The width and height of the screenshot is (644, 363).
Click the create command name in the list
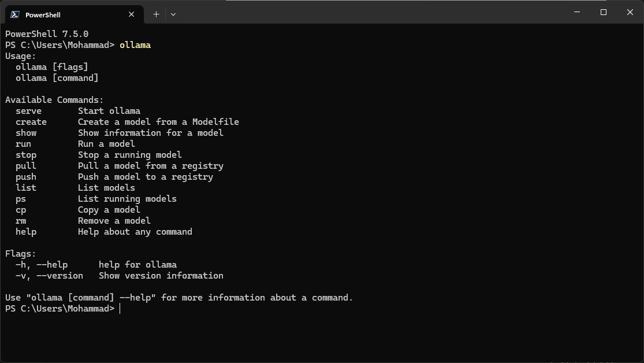pyautogui.click(x=31, y=122)
